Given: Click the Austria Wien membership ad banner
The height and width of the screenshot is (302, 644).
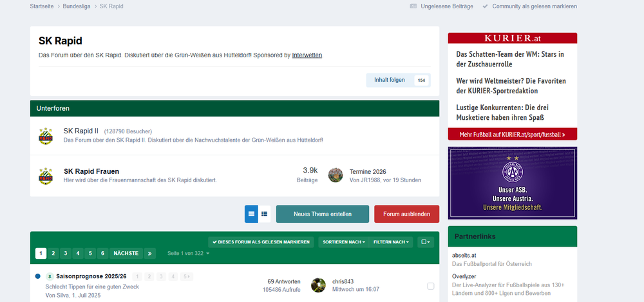Looking at the screenshot, I should 513,183.
